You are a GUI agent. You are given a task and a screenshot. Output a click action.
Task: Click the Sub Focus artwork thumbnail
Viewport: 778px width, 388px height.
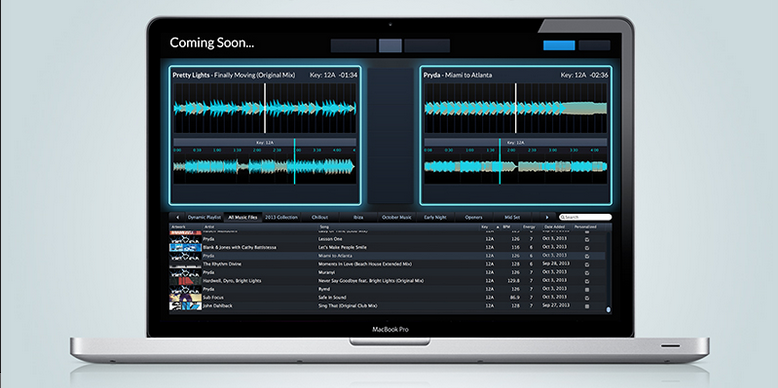185,298
